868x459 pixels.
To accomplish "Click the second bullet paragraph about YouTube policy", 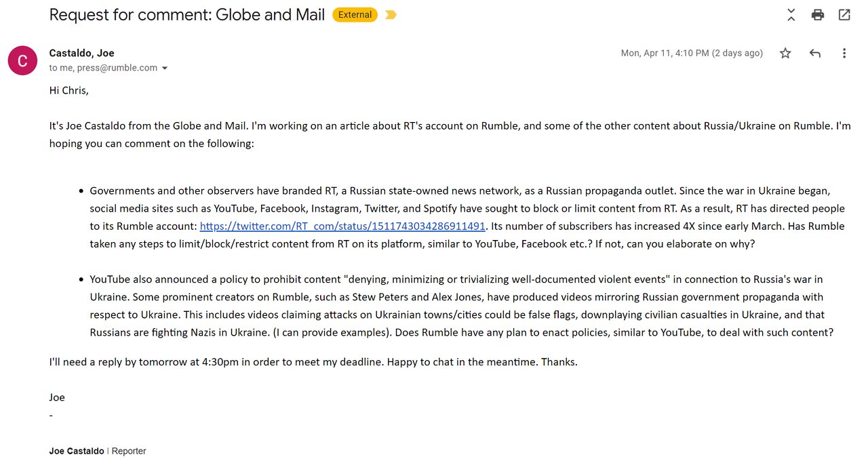I will pyautogui.click(x=462, y=306).
